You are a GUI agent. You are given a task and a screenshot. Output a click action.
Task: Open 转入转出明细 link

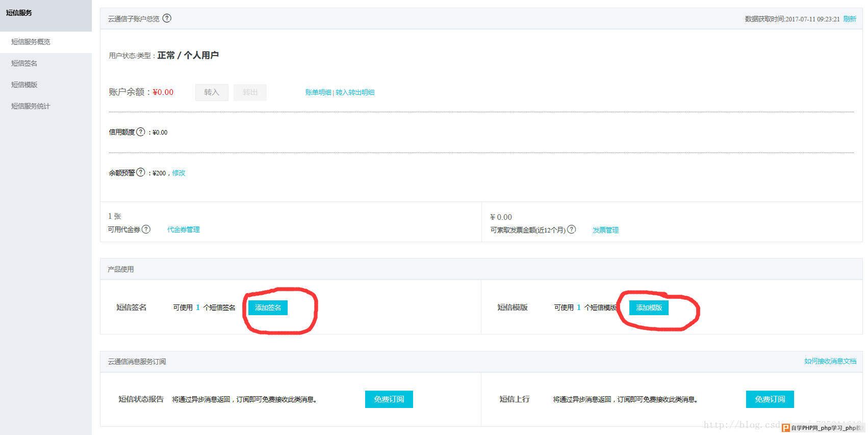click(x=355, y=92)
